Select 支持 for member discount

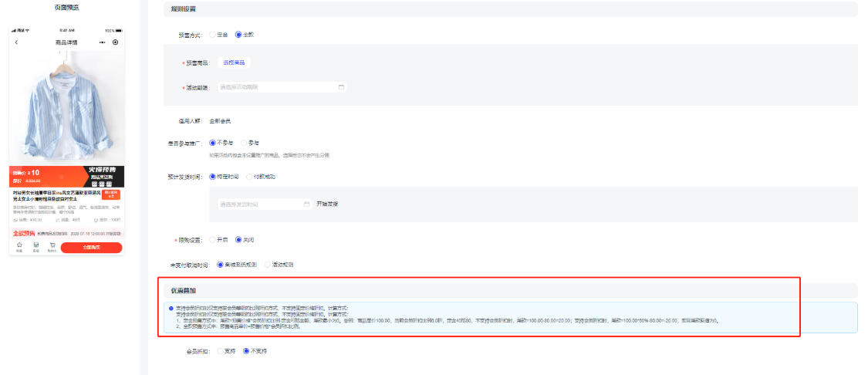point(219,351)
